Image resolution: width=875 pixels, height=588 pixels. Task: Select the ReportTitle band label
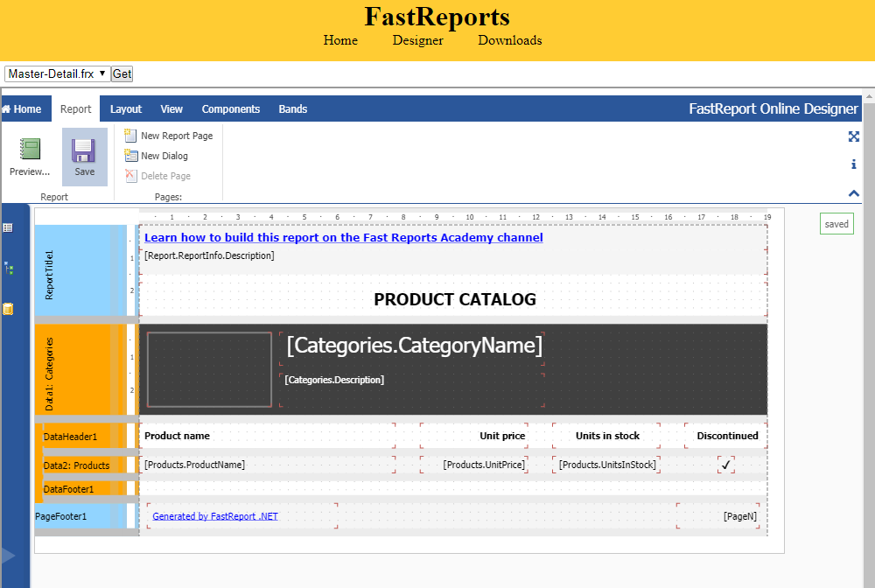click(x=50, y=275)
